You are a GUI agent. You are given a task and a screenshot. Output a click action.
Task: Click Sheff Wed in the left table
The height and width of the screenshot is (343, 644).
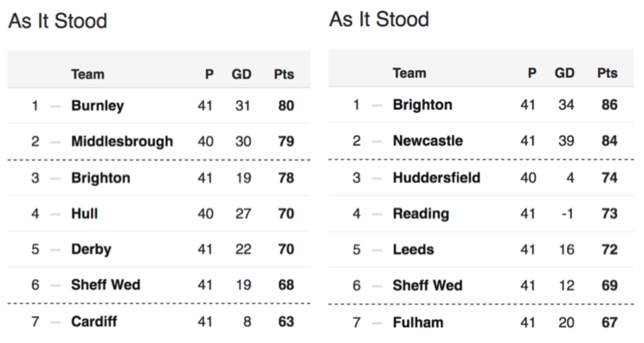pos(106,285)
